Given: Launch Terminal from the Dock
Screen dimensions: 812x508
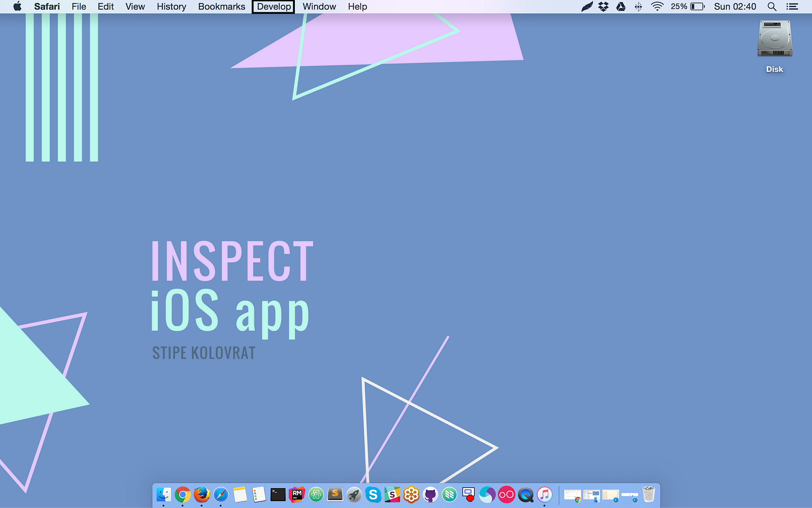Looking at the screenshot, I should tap(278, 494).
